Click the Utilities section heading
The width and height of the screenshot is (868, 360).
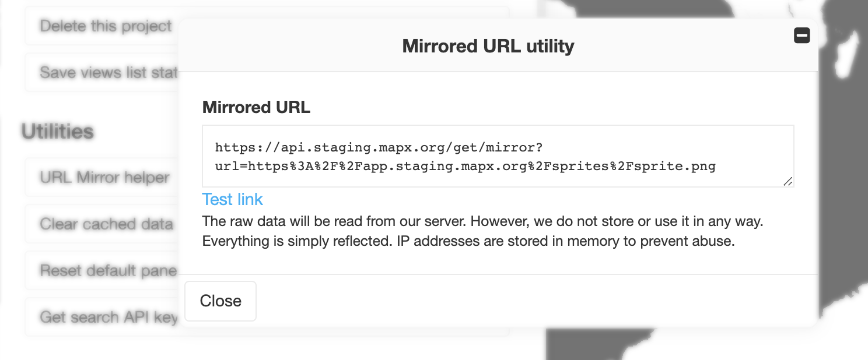pyautogui.click(x=57, y=131)
